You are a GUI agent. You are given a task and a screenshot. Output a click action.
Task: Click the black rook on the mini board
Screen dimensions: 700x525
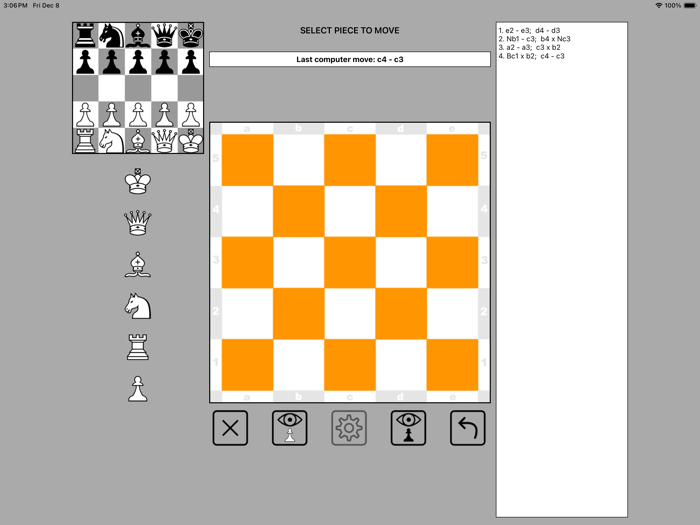(x=85, y=35)
